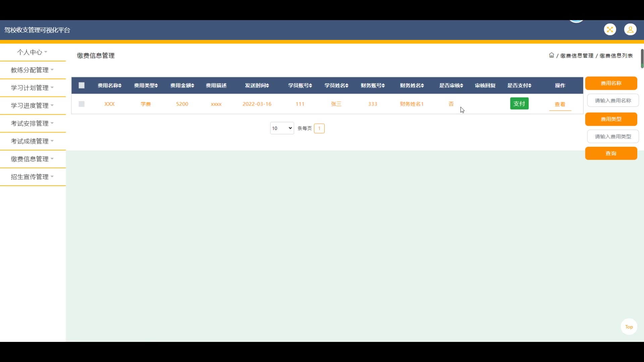
Task: Sort by 学员账号 column header
Action: 300,85
